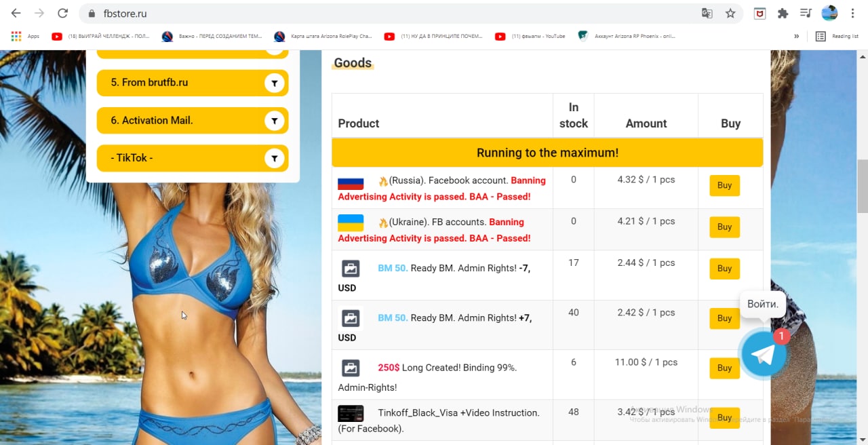This screenshot has height=445, width=868.
Task: Open the "Важно - ПЕРЕД СОЗДАНИЕМ ТЕМ" bookmark
Action: pos(212,36)
